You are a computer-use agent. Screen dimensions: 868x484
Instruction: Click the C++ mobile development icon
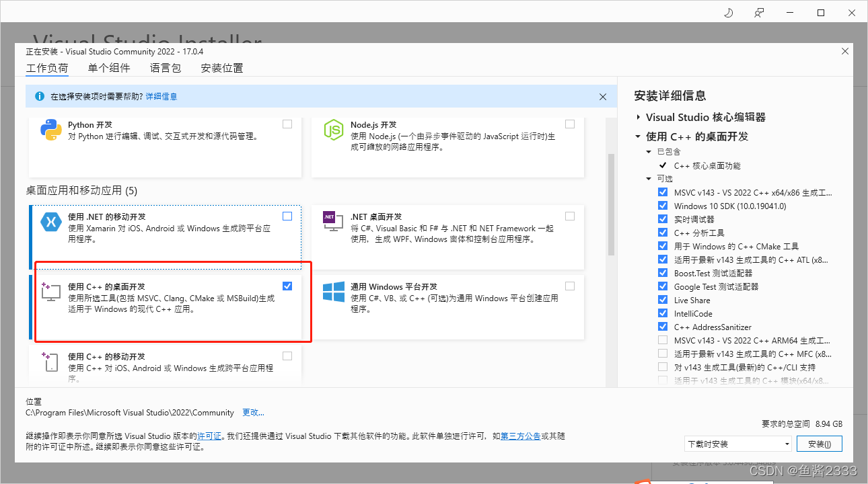[x=51, y=362]
